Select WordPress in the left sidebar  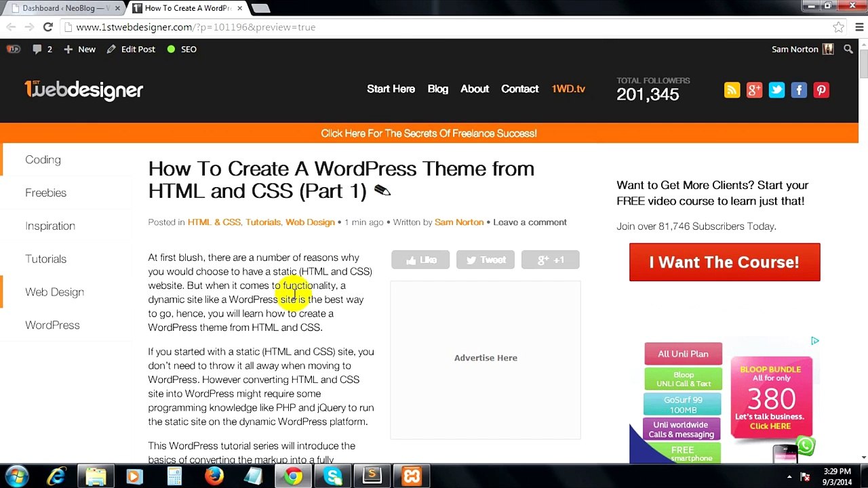(52, 325)
